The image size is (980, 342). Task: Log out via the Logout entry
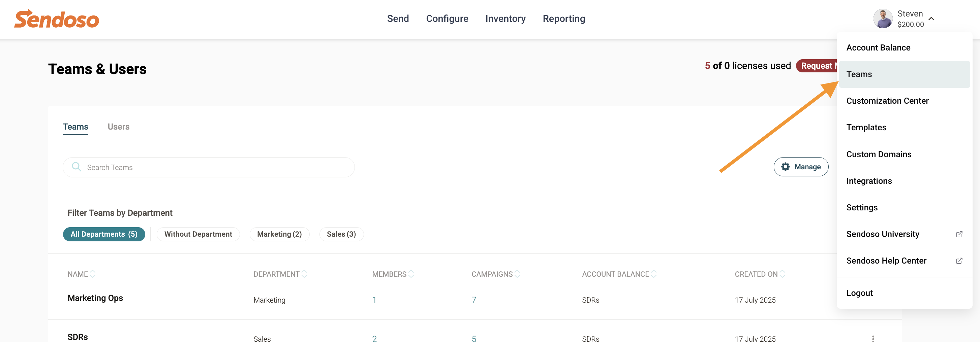904,293
